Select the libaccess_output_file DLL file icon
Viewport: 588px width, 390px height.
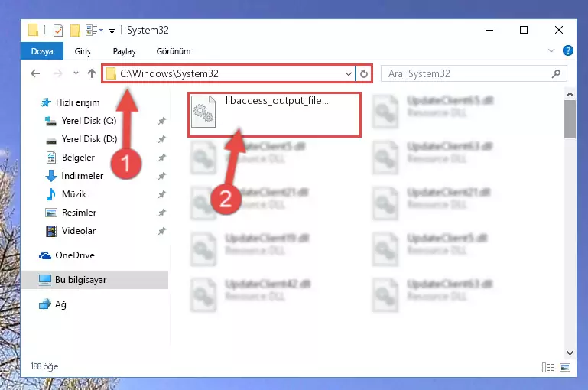pyautogui.click(x=203, y=112)
